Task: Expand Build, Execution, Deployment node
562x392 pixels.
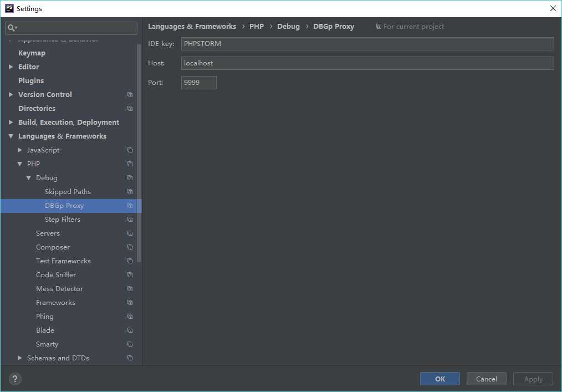Action: [11, 123]
